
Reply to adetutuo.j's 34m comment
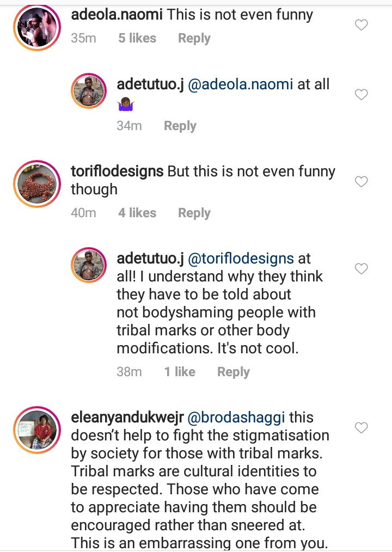point(180,126)
